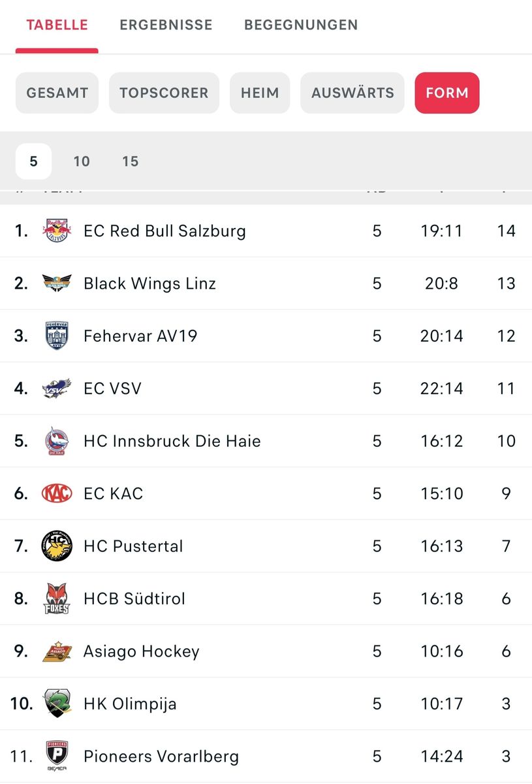Click the HC Innsbruck Die Haie logo
The height and width of the screenshot is (784, 532).
pyautogui.click(x=57, y=441)
